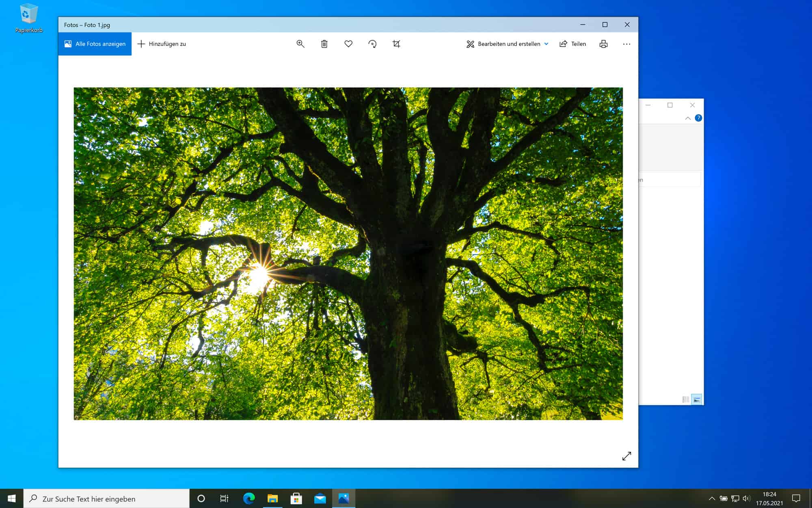
Task: Maximize the Fotos window
Action: pyautogui.click(x=605, y=25)
